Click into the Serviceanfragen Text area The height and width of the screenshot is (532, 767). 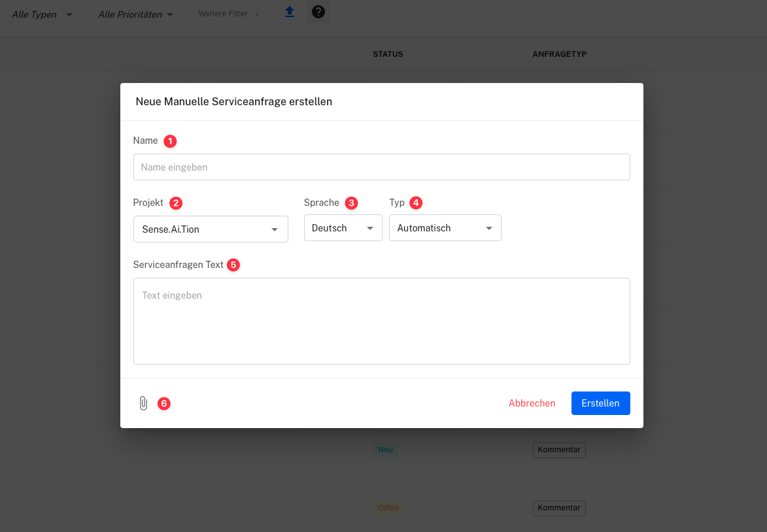[x=381, y=321]
